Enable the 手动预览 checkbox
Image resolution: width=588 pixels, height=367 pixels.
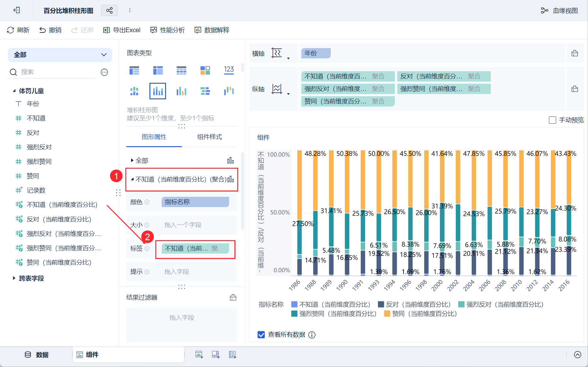tap(552, 120)
